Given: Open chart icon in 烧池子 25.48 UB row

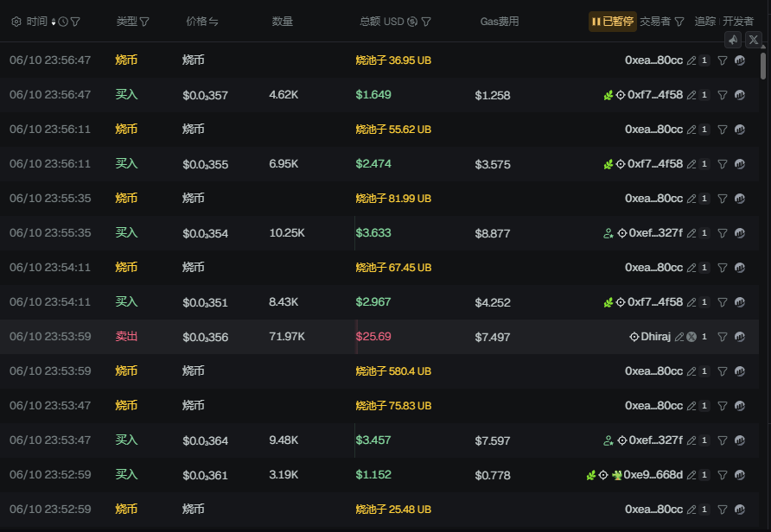Looking at the screenshot, I should [740, 509].
